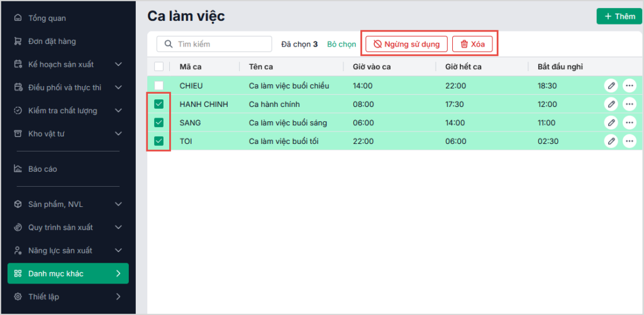The width and height of the screenshot is (644, 315).
Task: Check the CHIEU row checkbox
Action: point(158,86)
